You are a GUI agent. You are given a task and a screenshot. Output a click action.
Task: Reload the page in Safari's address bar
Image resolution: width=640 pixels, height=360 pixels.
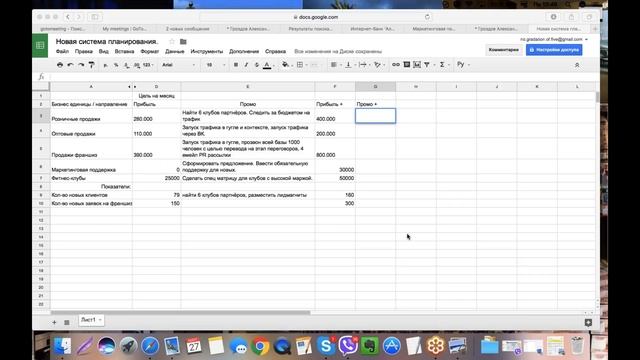(427, 17)
